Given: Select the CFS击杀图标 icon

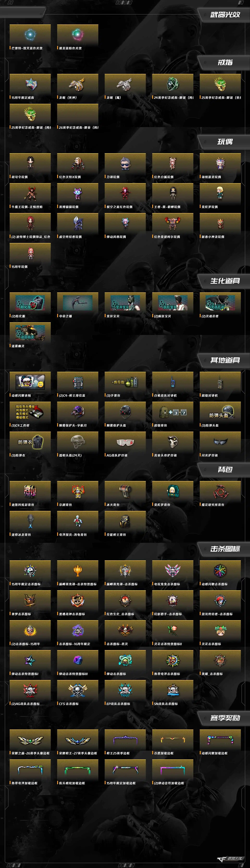Looking at the screenshot, I should 78,690.
